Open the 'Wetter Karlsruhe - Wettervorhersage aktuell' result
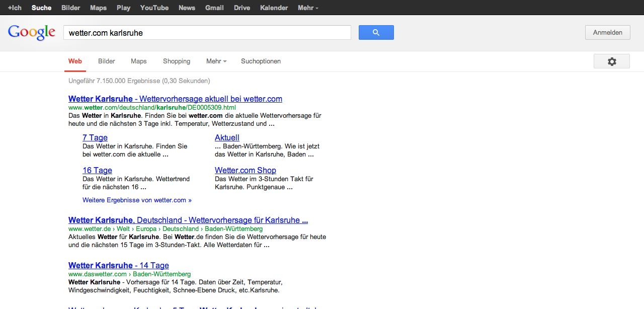 coord(175,99)
